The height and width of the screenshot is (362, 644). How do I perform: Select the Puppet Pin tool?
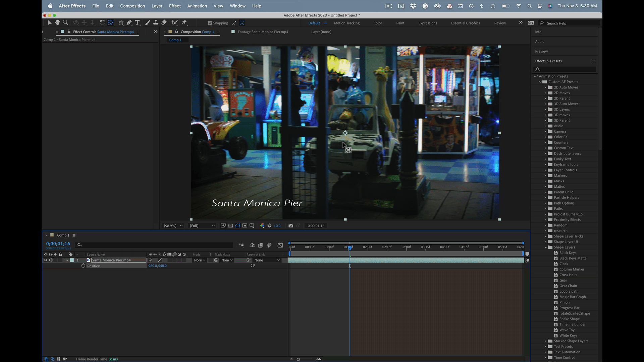[x=184, y=22]
